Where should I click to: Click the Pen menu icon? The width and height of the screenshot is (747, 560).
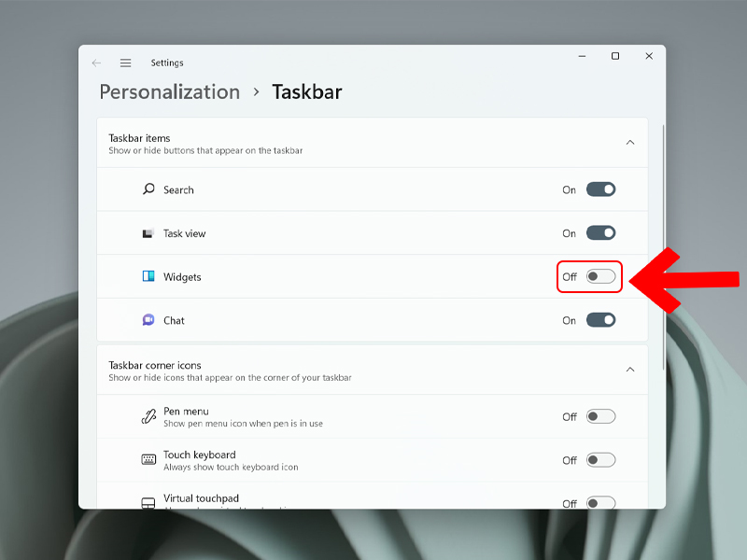148,415
